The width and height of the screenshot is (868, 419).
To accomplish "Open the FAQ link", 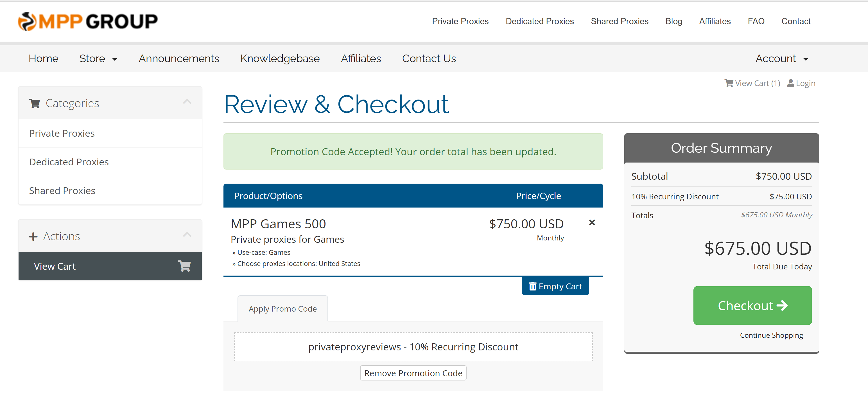I will 756,21.
